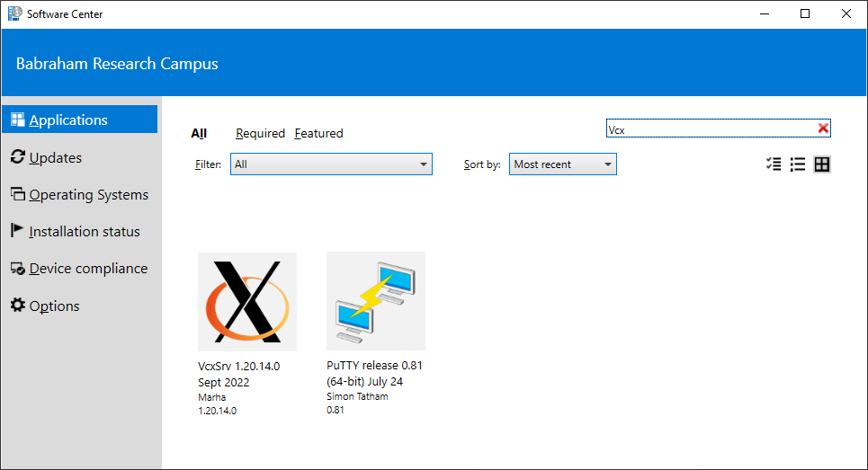Open the VcxSrv application tile

point(247,301)
